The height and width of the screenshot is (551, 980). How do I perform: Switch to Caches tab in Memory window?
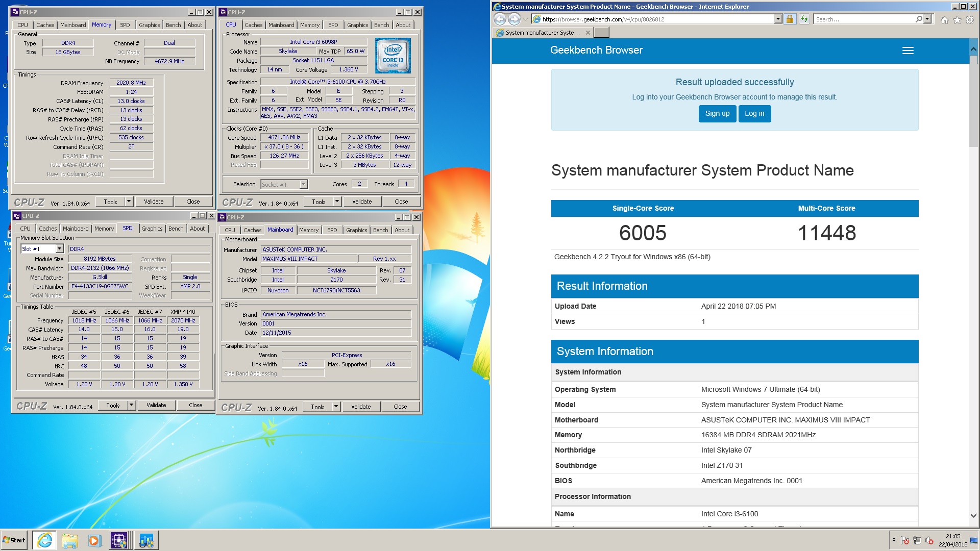coord(45,25)
